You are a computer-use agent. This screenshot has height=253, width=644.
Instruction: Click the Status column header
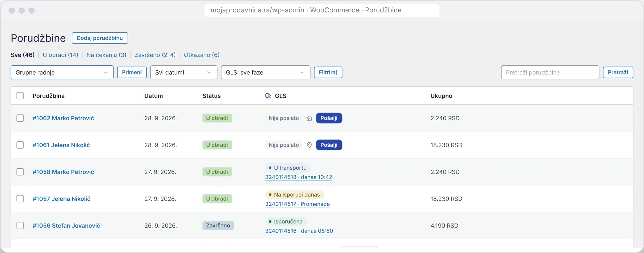pos(211,96)
